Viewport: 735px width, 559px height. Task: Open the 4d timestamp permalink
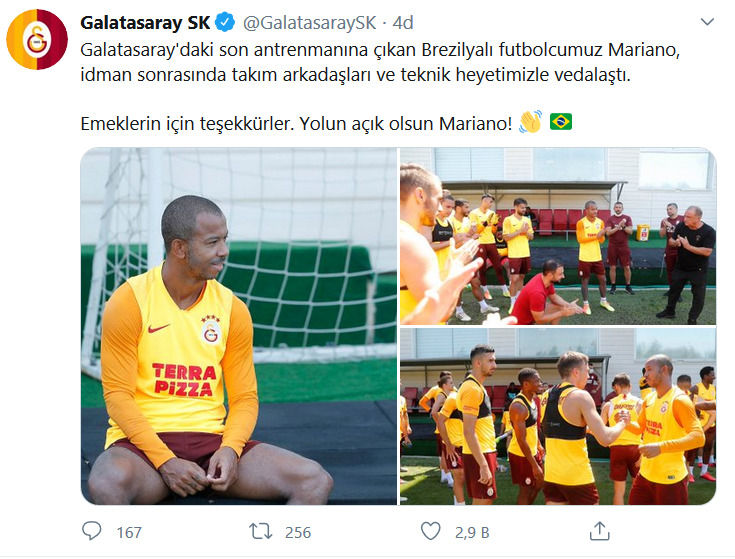coord(403,22)
